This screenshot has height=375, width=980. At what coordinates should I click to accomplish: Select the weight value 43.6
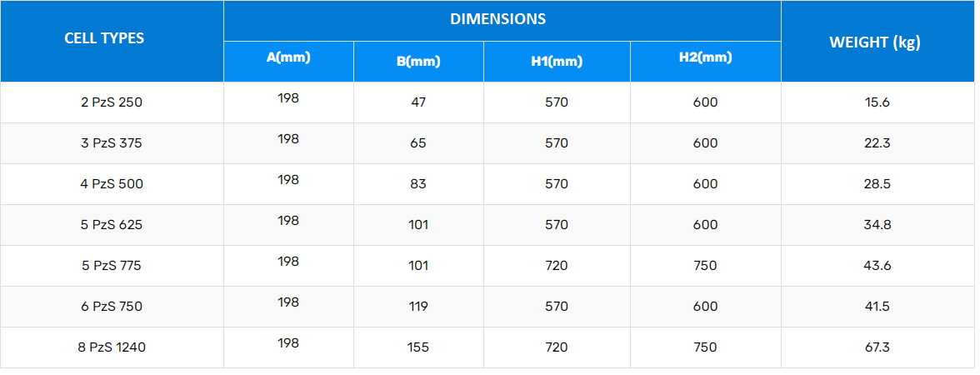[x=877, y=266]
